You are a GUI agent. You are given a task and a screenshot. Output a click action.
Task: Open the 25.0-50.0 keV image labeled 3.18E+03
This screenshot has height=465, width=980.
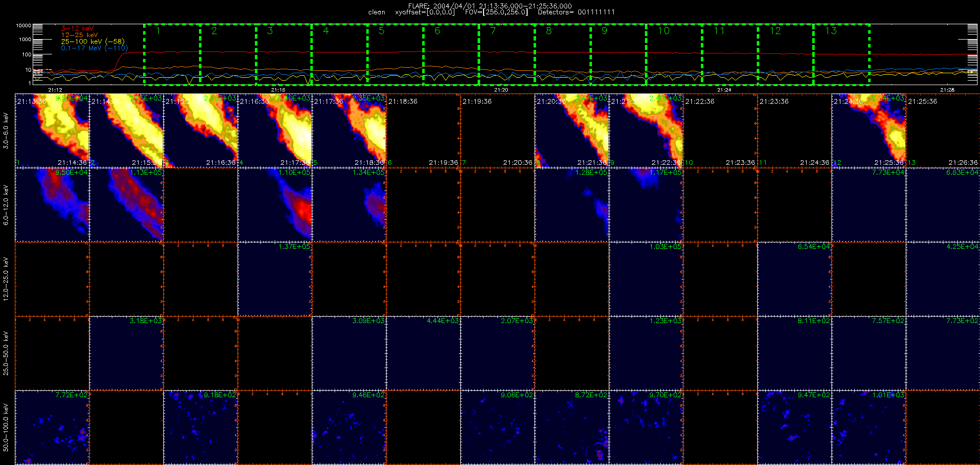pyautogui.click(x=127, y=353)
